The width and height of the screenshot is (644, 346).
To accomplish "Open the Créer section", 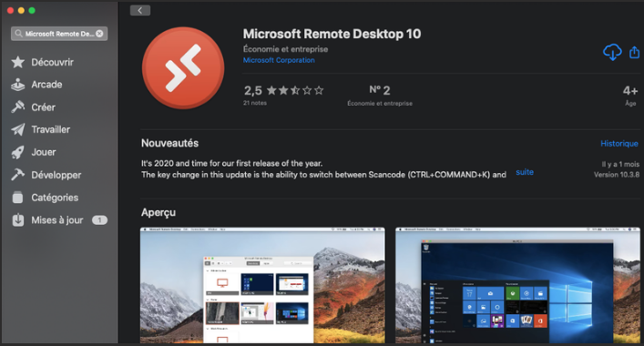I will point(43,107).
